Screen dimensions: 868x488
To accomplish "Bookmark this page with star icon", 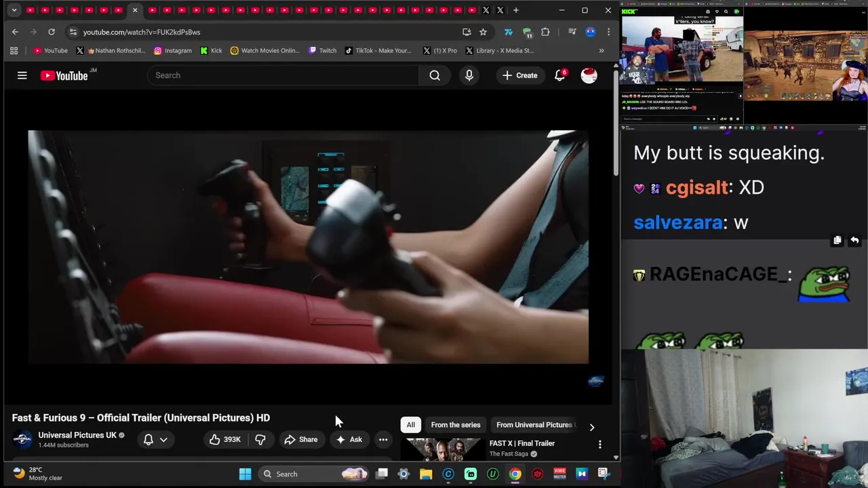I will [x=483, y=32].
